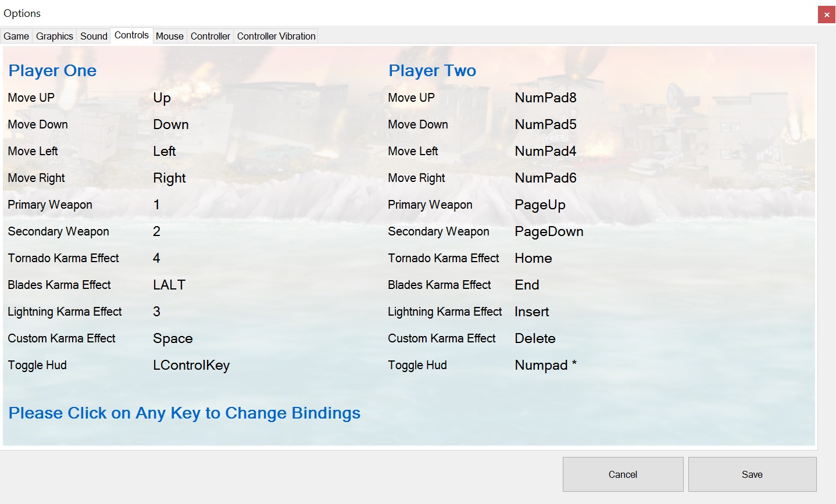Select the Controller tab

pos(210,36)
